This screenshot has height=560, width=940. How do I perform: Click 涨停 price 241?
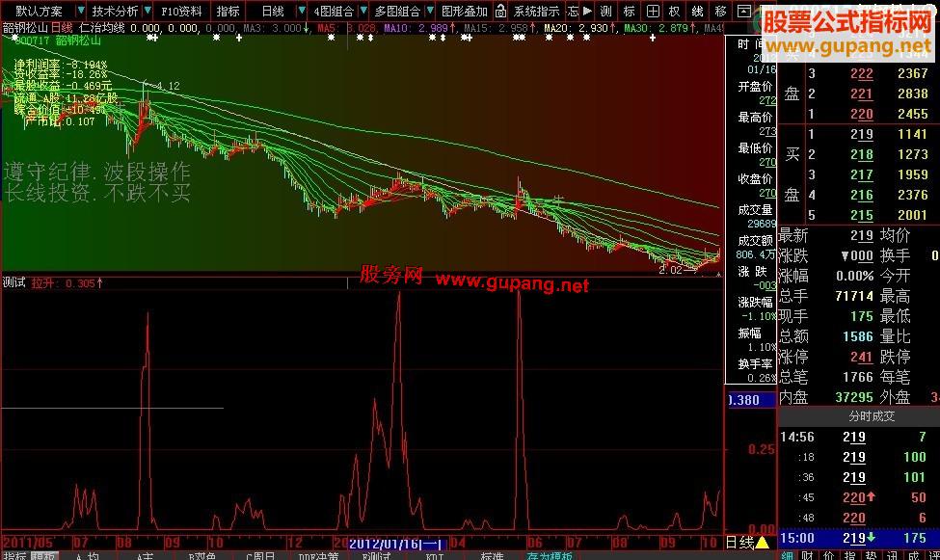(x=862, y=357)
